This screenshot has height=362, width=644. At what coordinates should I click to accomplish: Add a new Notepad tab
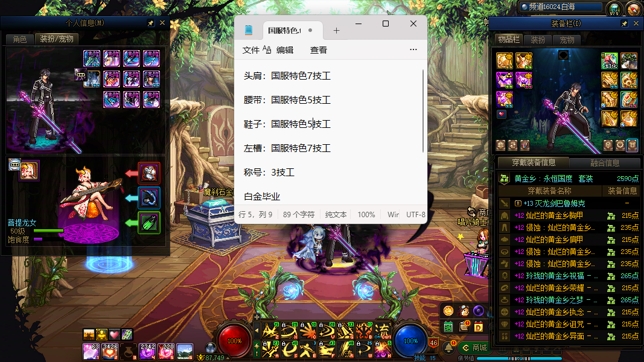tap(337, 30)
